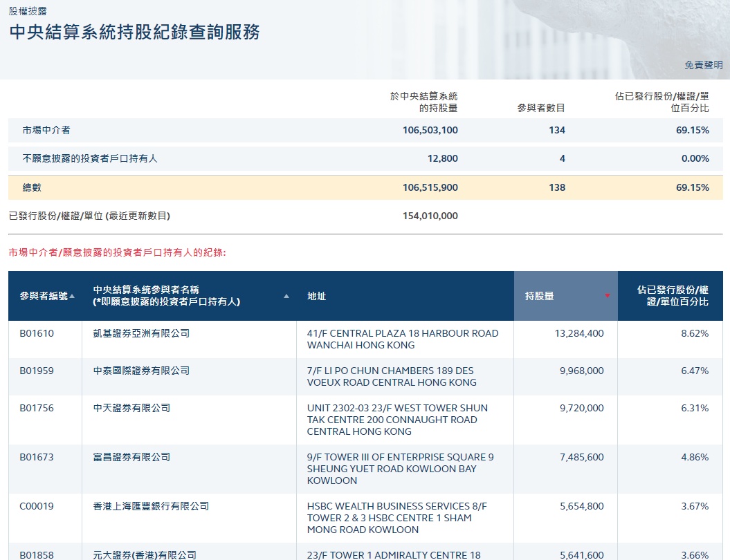Click red descending sort arrow in 持股量

[x=608, y=296]
